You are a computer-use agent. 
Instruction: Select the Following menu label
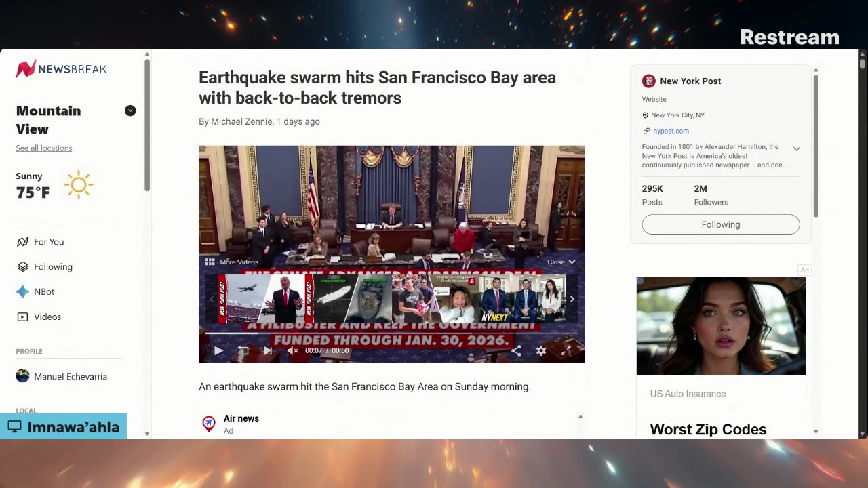click(x=53, y=266)
